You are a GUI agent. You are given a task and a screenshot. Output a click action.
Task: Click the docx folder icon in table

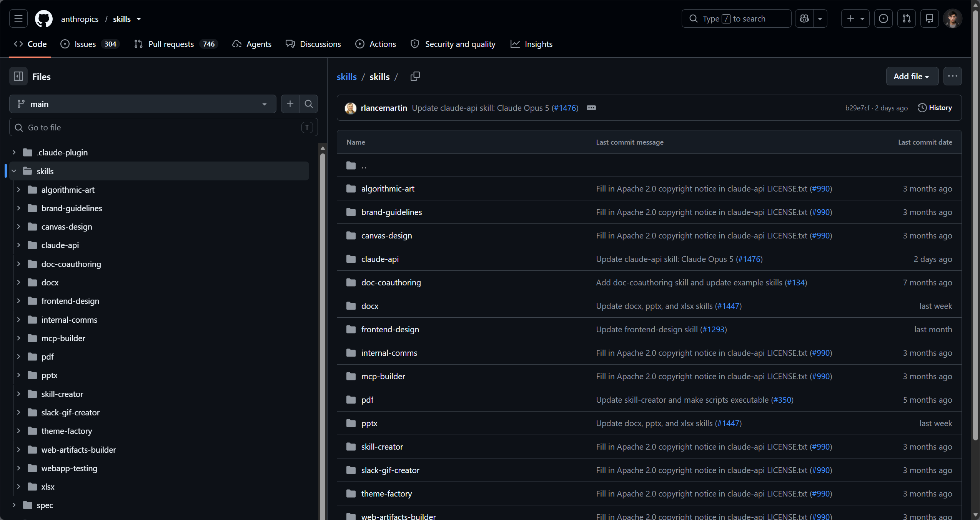pyautogui.click(x=351, y=306)
